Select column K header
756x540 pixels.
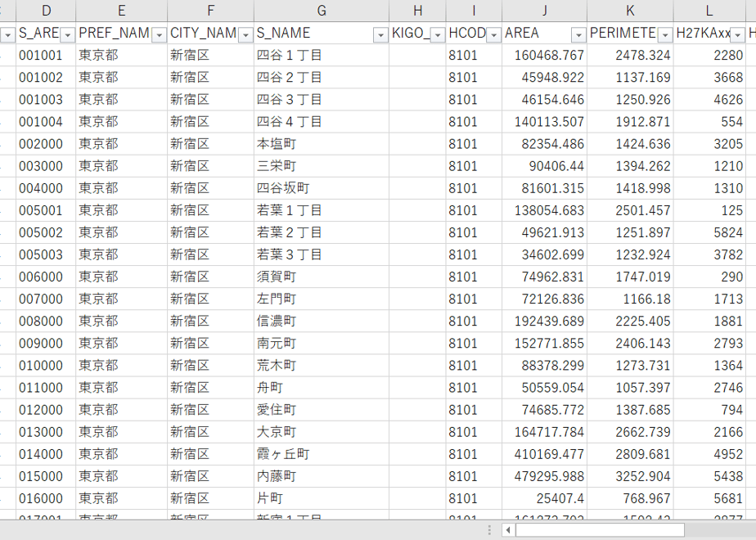pos(630,11)
